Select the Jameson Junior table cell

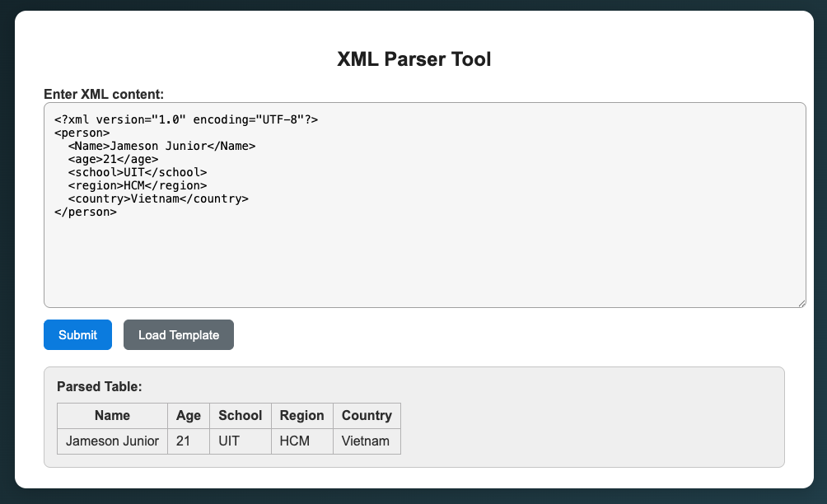tap(112, 441)
